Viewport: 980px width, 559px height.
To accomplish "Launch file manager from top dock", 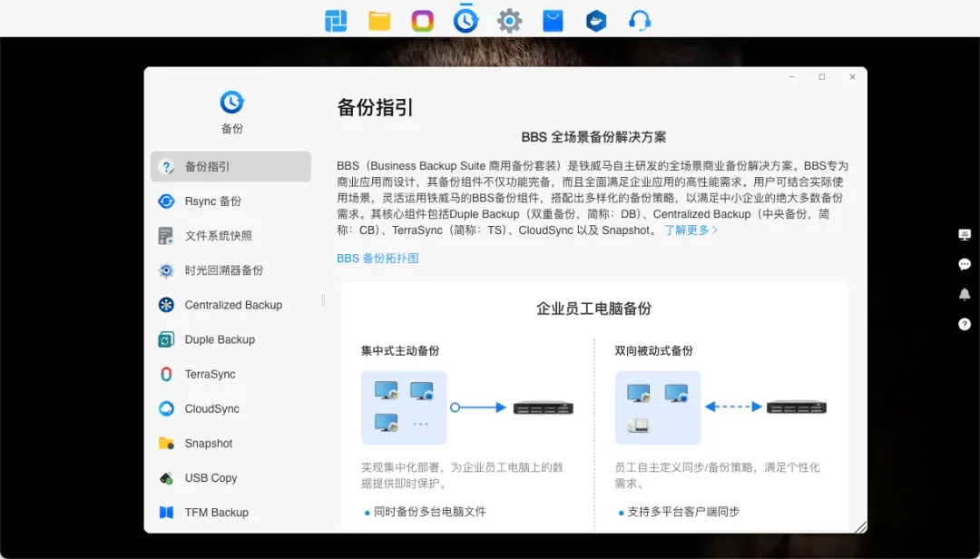I will coord(379,20).
